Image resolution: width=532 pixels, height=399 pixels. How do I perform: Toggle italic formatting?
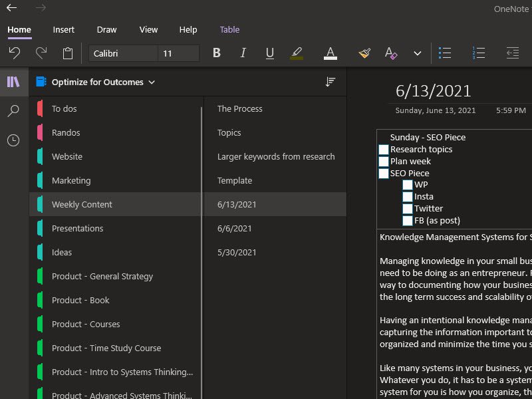coord(243,53)
